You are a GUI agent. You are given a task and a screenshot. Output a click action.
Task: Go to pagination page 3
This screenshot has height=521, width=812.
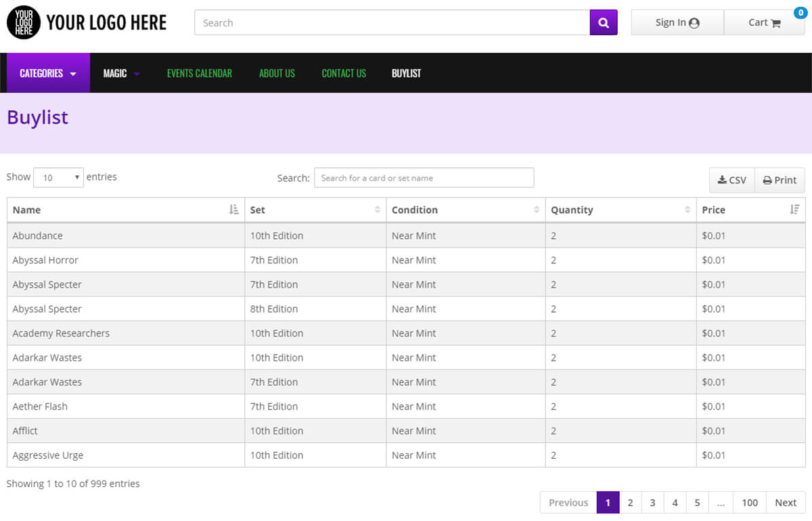[652, 502]
